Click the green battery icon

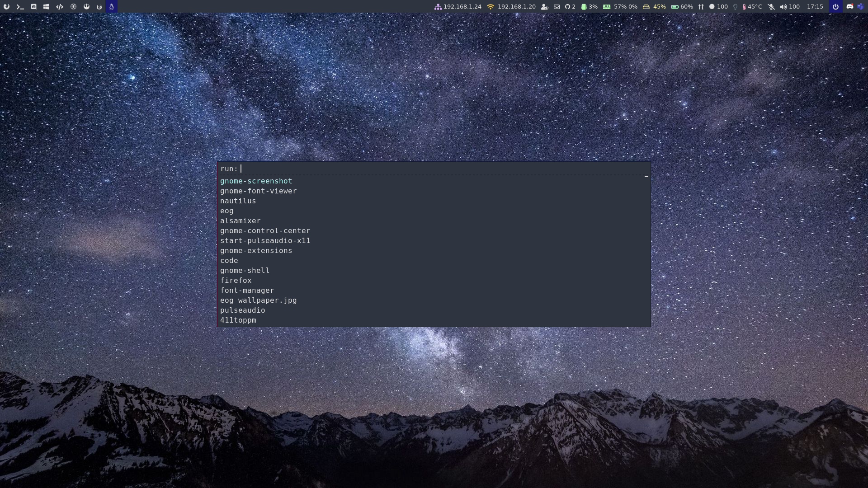[x=675, y=7]
